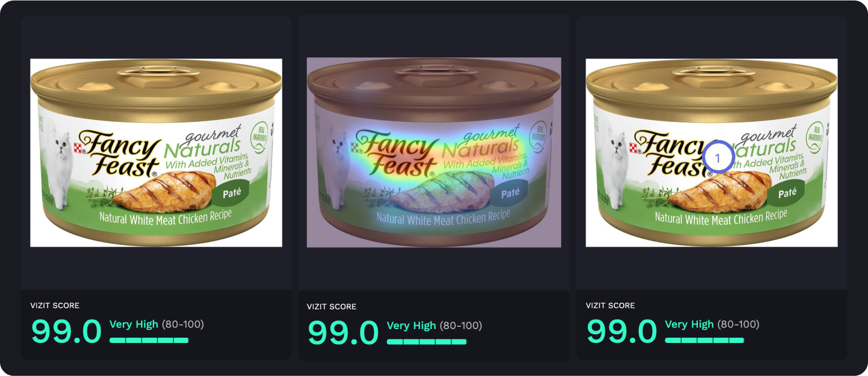Click the numbered attention marker 1
Screen dimensions: 868x376
718,157
